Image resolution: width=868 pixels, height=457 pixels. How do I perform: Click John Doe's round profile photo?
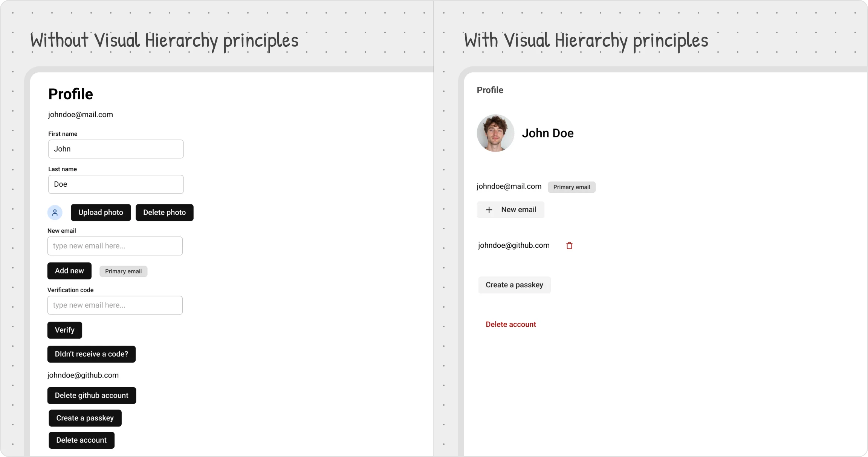pos(495,133)
